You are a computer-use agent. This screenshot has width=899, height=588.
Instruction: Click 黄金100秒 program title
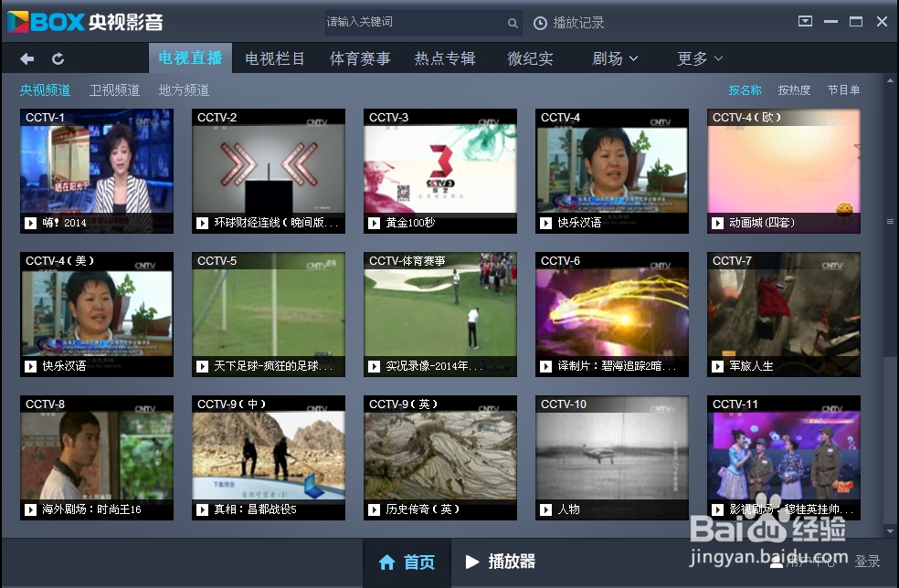pos(410,223)
